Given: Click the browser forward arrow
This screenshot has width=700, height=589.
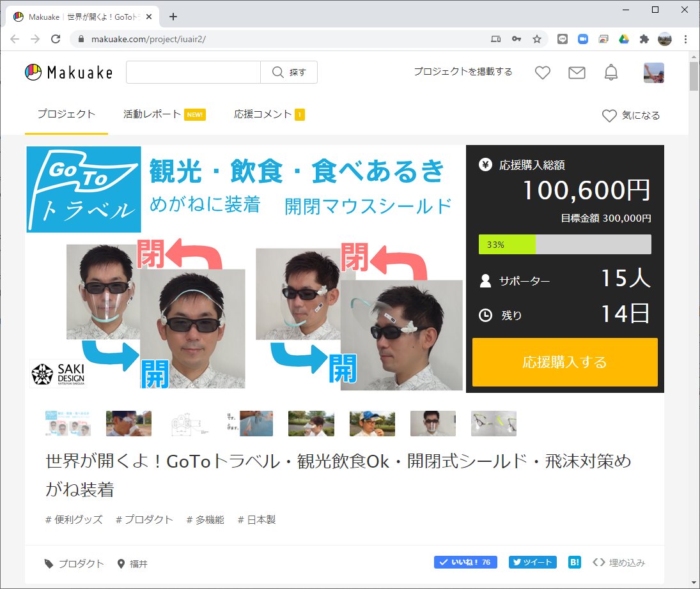Looking at the screenshot, I should [x=35, y=39].
